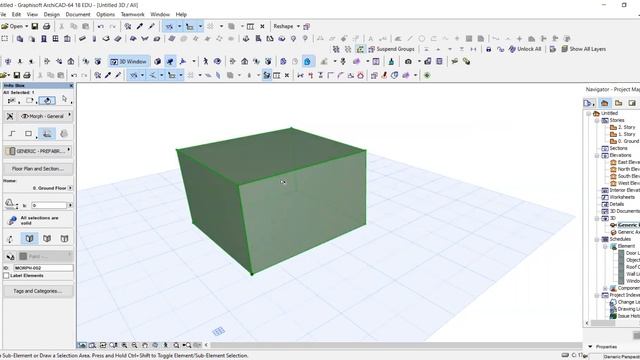640x360 pixels.
Task: Click Show All Layers in the toolbar
Action: 583,49
